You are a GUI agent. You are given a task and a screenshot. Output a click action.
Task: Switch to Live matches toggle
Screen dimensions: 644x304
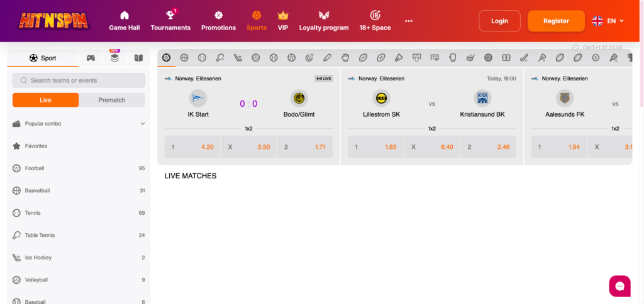pos(45,100)
